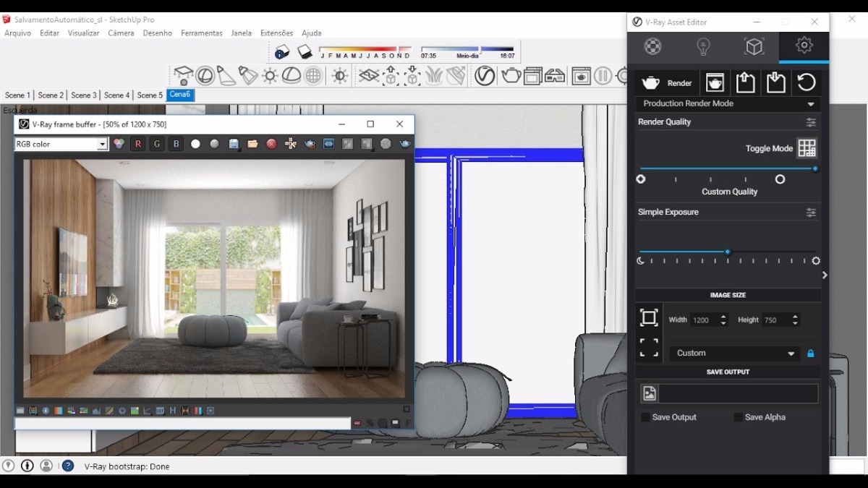The width and height of the screenshot is (868, 488).
Task: Click the Height stepper arrows
Action: click(x=795, y=320)
